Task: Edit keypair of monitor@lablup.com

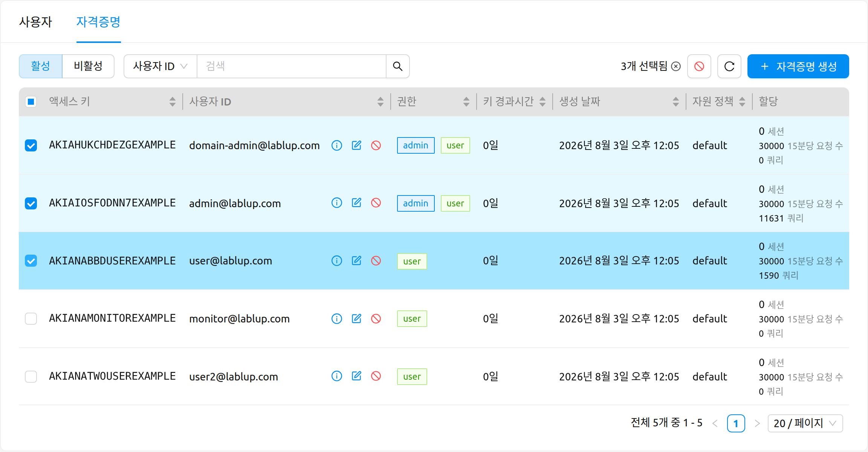Action: coord(356,319)
